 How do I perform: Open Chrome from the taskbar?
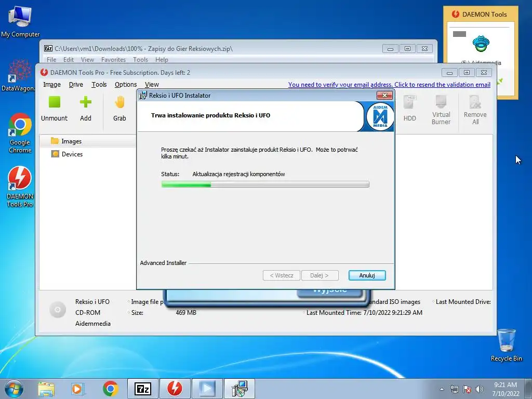[x=110, y=389]
